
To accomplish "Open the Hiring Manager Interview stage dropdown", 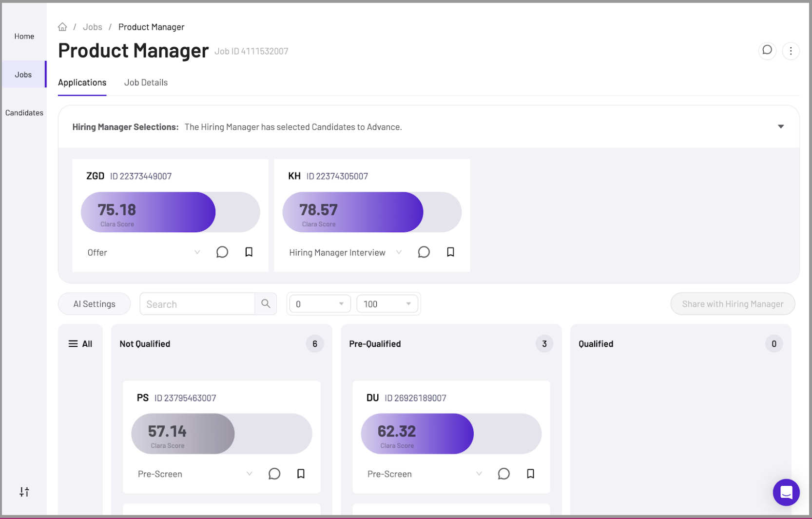I will (x=399, y=252).
